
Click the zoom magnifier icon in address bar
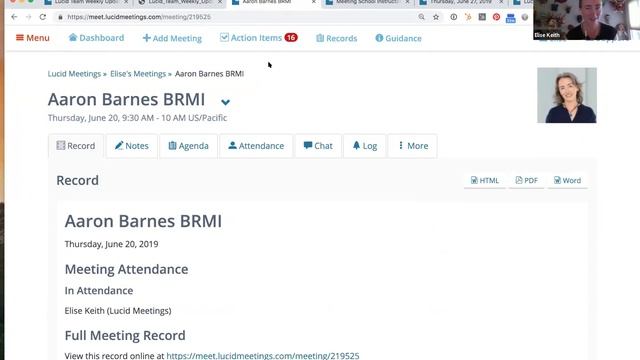coord(422,17)
